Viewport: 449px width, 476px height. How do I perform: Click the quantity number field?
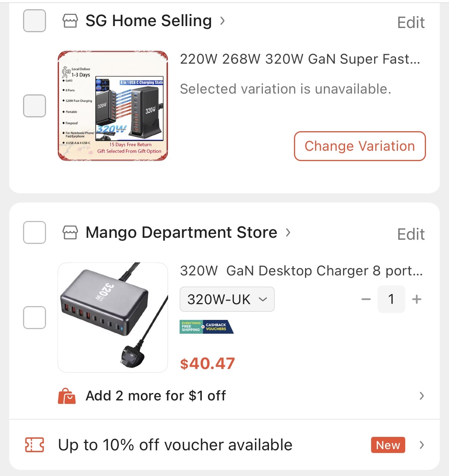(x=391, y=299)
